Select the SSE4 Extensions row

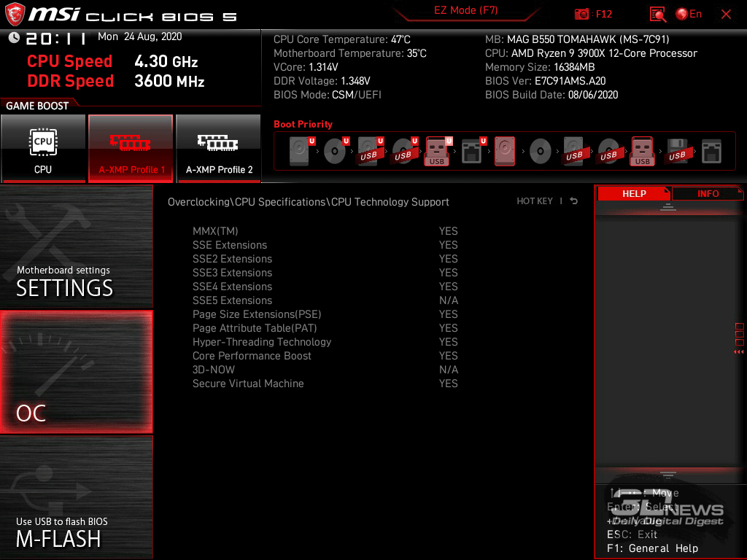pos(325,286)
